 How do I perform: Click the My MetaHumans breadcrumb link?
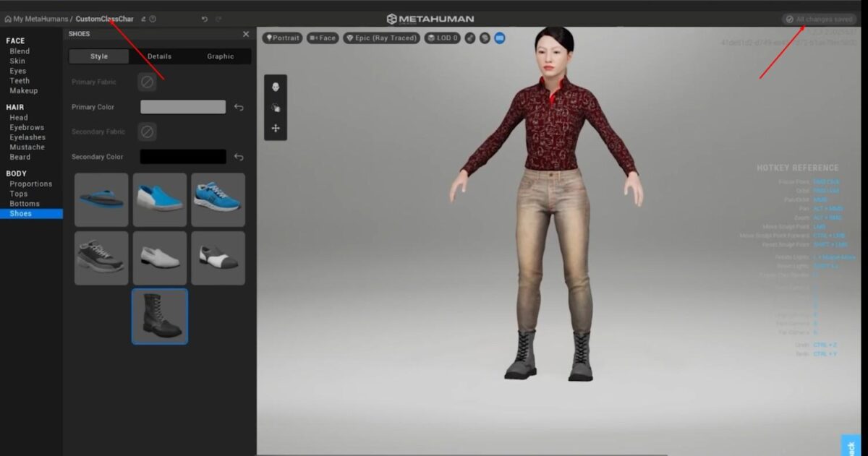click(36, 18)
